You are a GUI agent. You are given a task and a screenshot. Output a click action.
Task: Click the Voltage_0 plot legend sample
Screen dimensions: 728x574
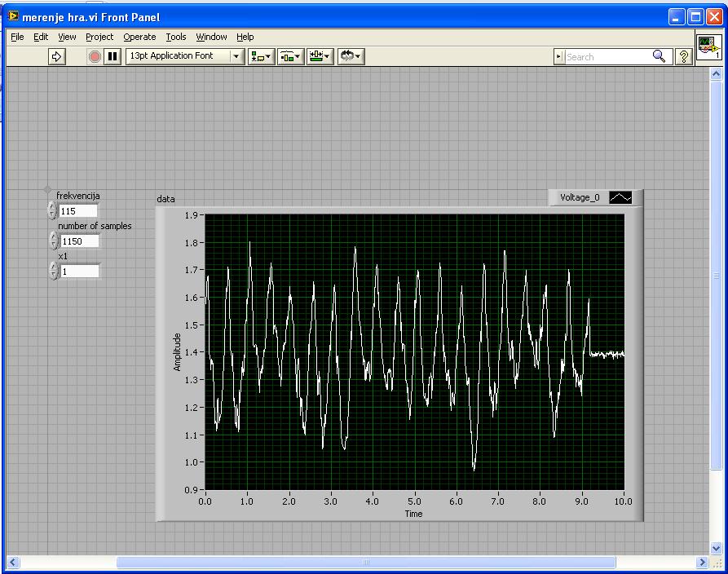tap(620, 198)
